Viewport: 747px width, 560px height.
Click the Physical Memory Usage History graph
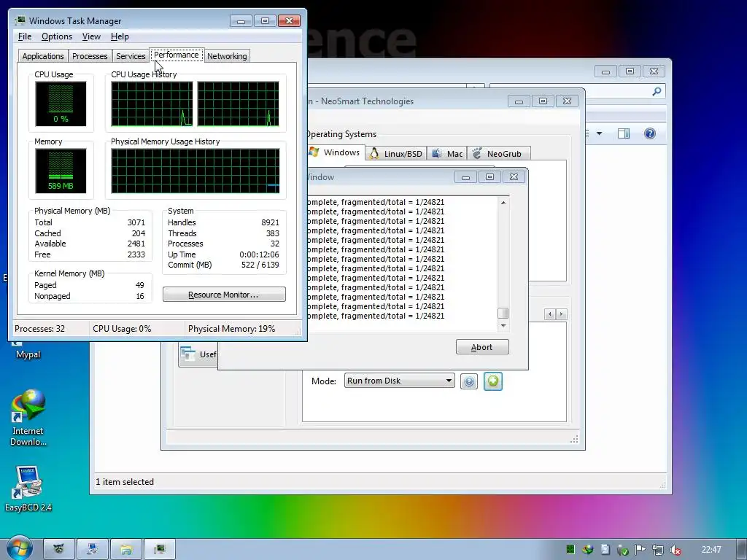coord(196,171)
